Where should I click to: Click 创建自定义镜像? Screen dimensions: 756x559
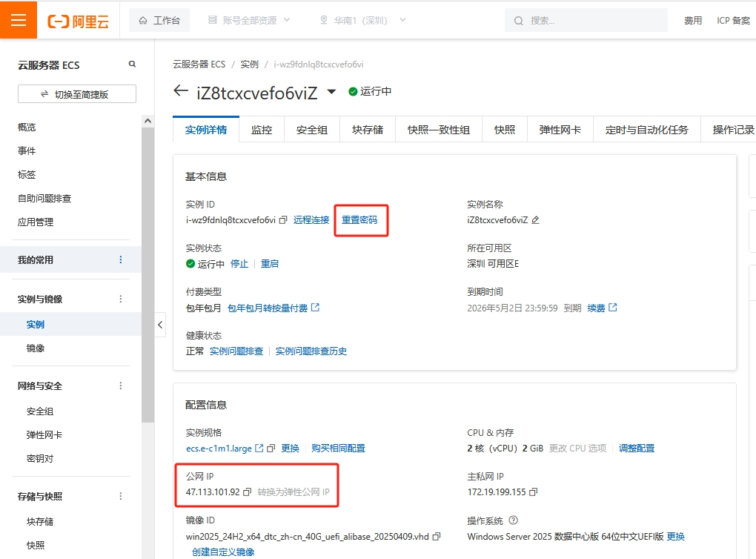pyautogui.click(x=223, y=552)
